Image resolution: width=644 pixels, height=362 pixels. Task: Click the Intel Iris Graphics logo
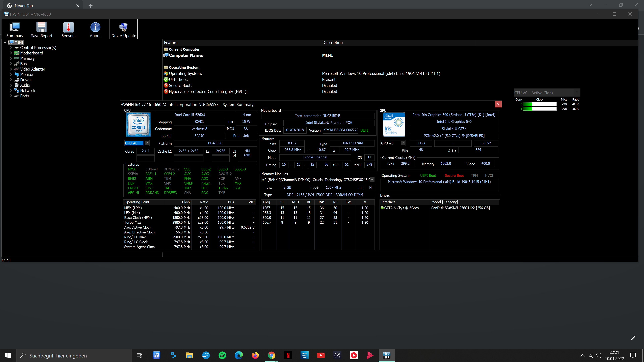[394, 124]
